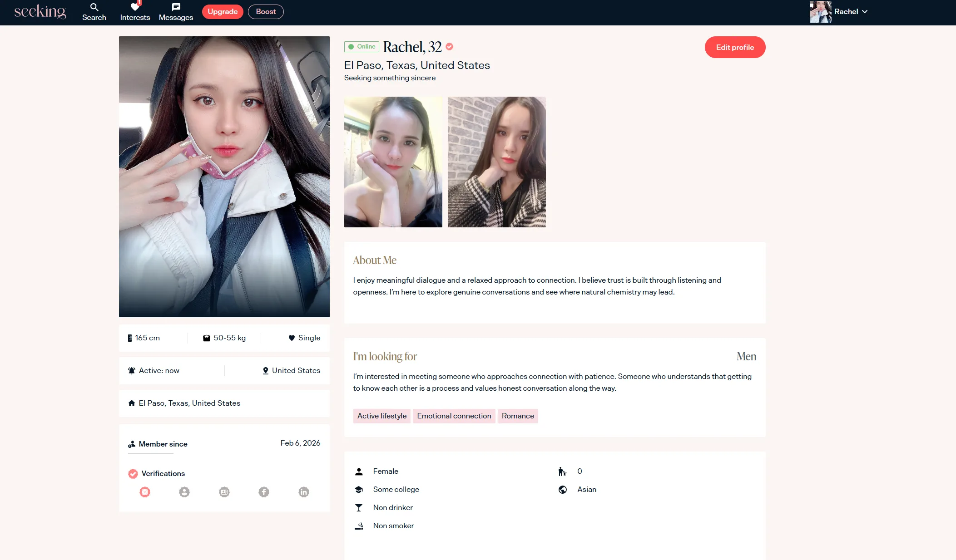
Task: Open the large main profile photo
Action: pos(224,177)
